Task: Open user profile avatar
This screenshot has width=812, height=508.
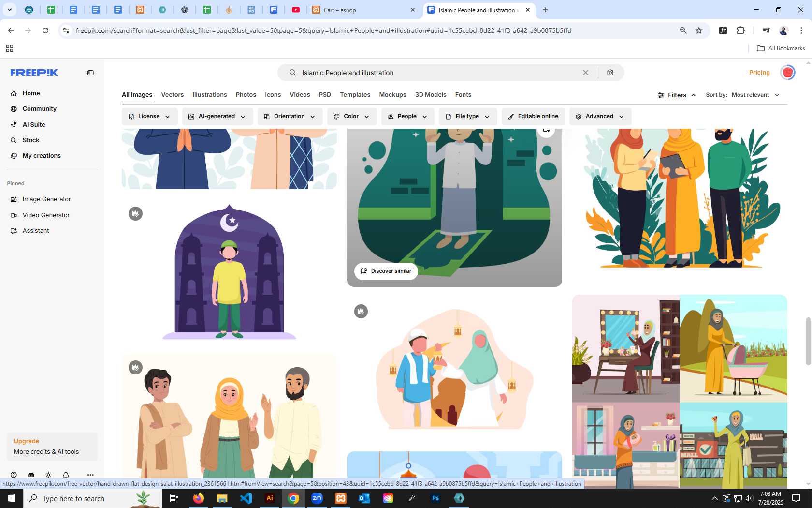Action: coord(788,73)
